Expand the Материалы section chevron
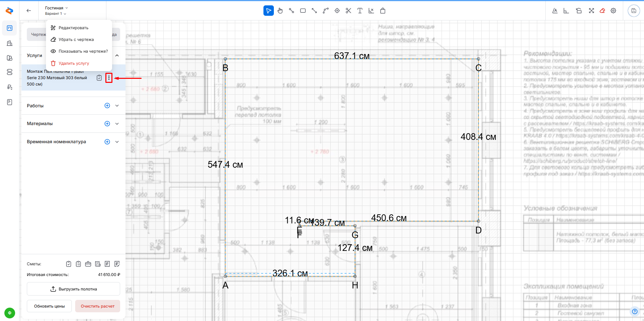The height and width of the screenshot is (321, 644). pyautogui.click(x=117, y=124)
